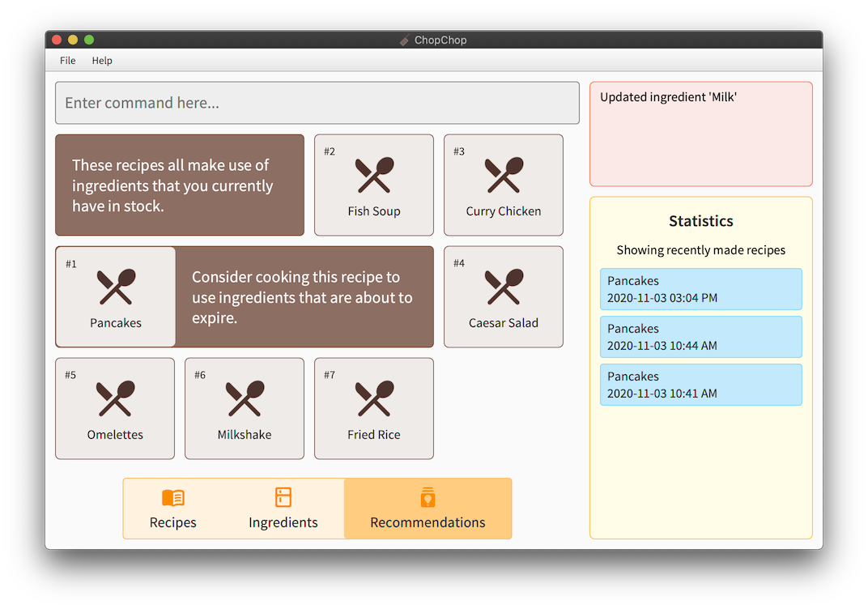Click the #4 label on Caesar Salad

459,263
